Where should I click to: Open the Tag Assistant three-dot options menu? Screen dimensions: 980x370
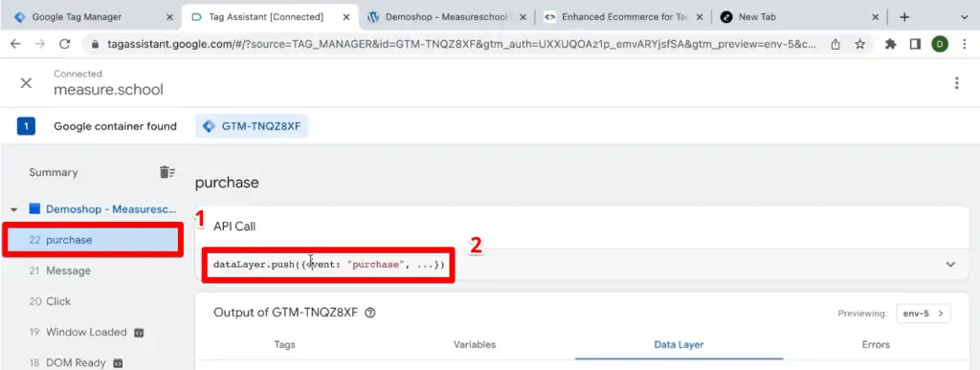[956, 83]
